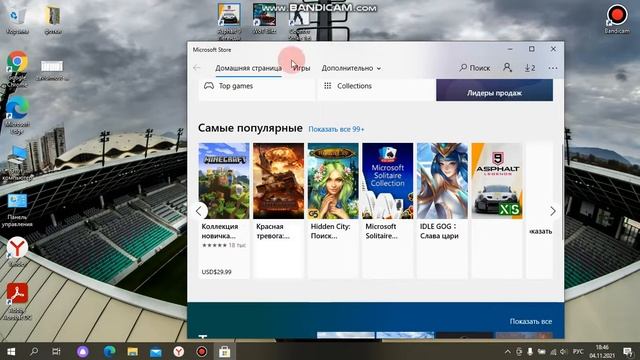Open Bandicam desktop shortcut
Viewport: 640px width, 360px height.
tap(617, 18)
